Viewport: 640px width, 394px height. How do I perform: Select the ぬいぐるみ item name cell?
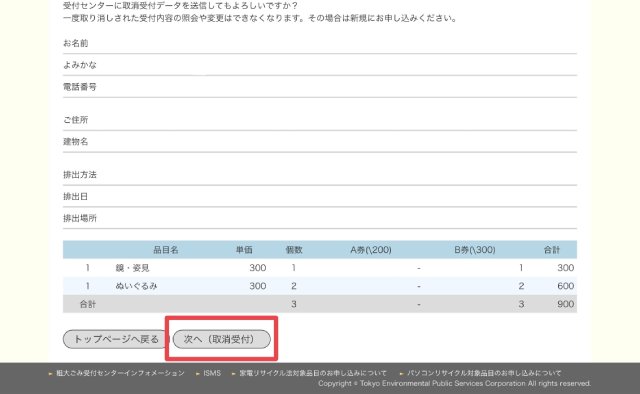pos(136,286)
